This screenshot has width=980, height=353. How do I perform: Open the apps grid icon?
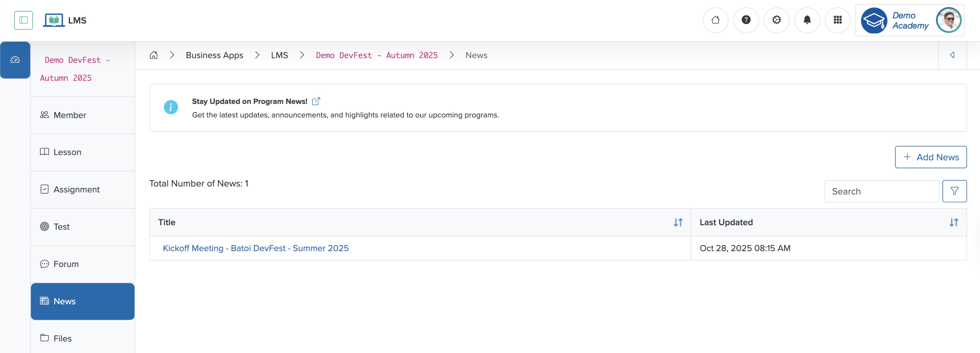(x=838, y=20)
